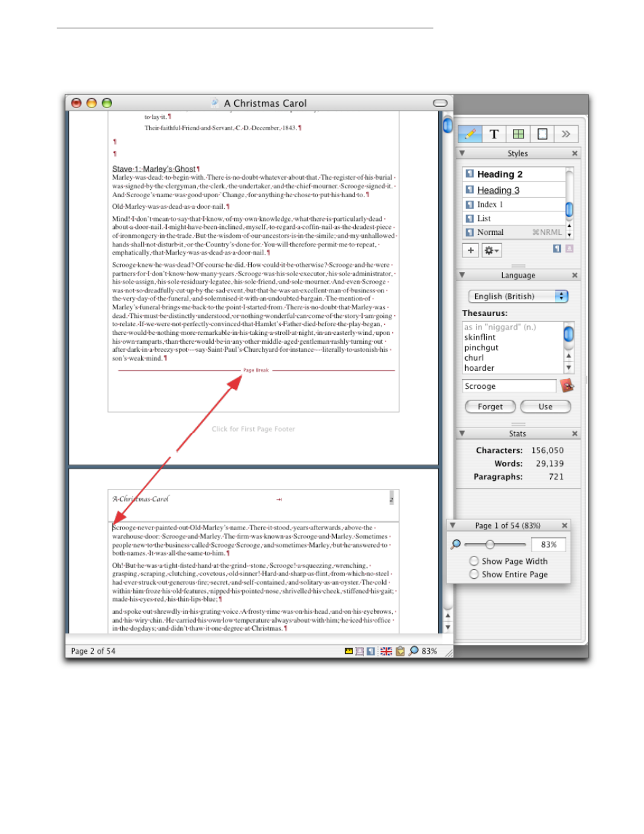Select the thesaurus word skinflint

pyautogui.click(x=480, y=338)
